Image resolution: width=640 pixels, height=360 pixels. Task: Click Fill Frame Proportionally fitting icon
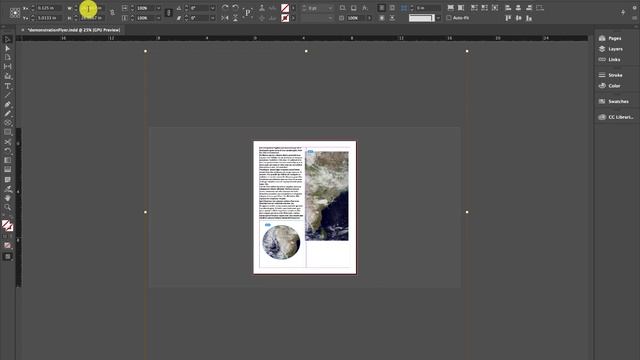click(451, 8)
